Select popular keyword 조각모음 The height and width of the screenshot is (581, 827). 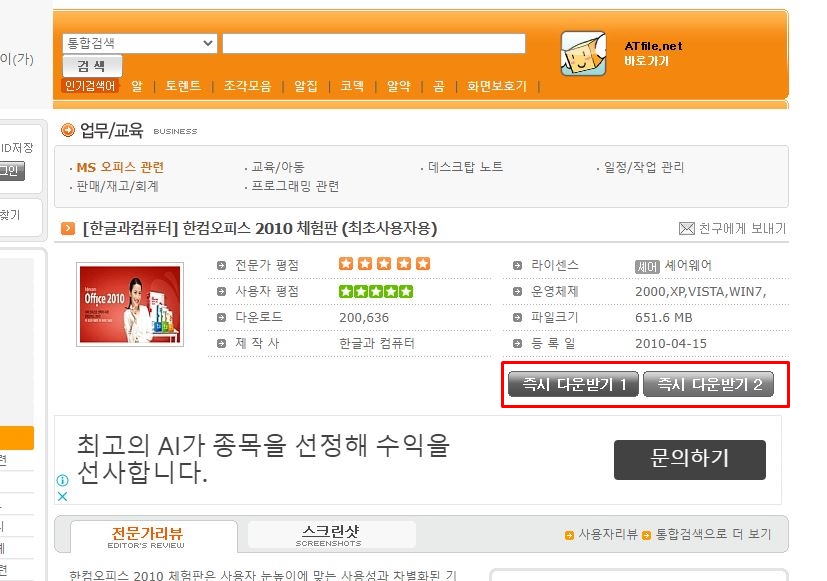pos(247,86)
